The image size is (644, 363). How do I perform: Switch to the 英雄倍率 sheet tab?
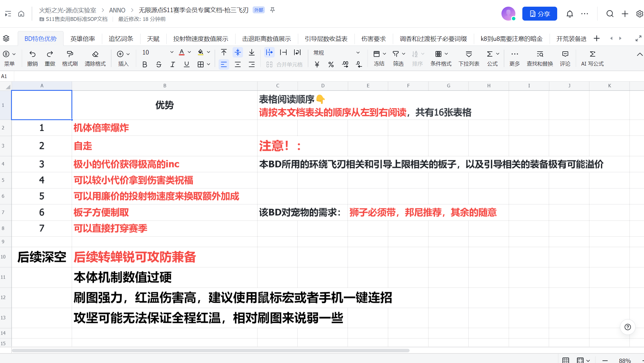tap(83, 39)
